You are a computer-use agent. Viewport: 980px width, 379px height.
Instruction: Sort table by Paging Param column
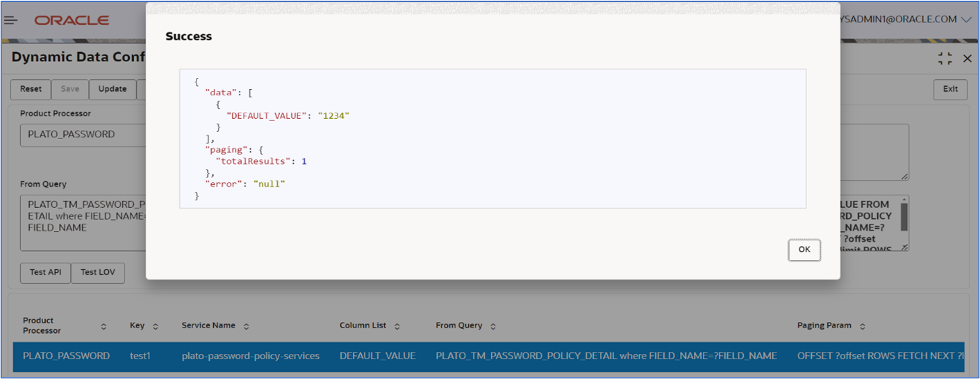coord(863,326)
